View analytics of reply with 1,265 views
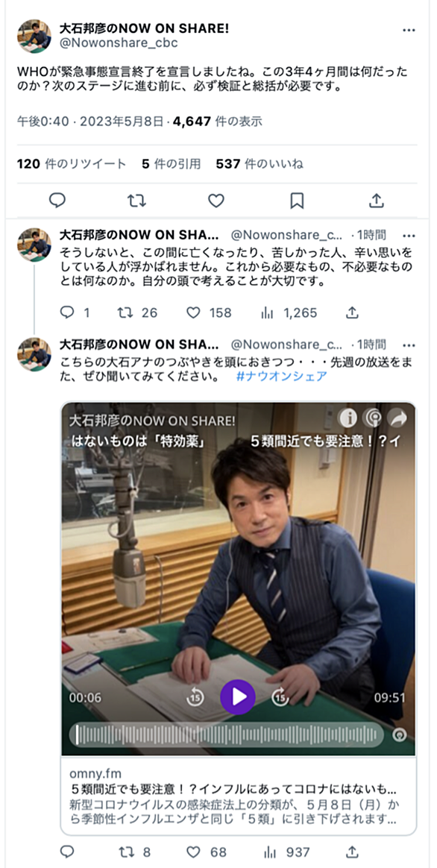This screenshot has height=868, width=437. pos(289,312)
